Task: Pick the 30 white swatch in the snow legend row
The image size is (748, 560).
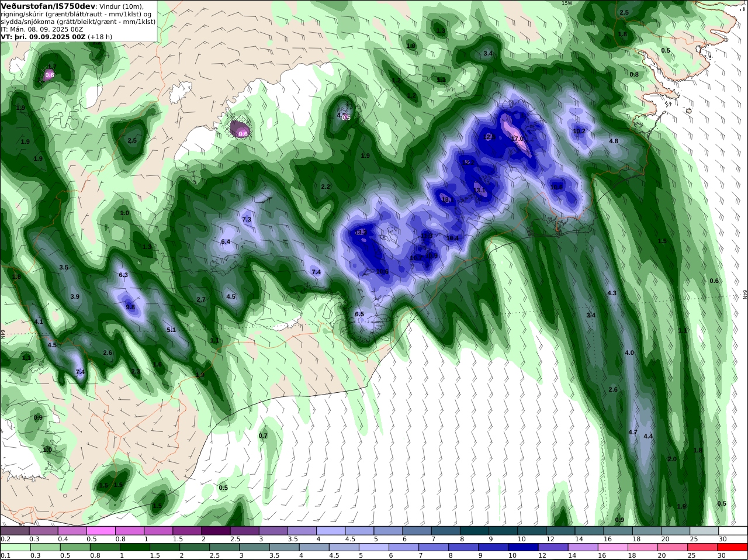Action: 733,531
